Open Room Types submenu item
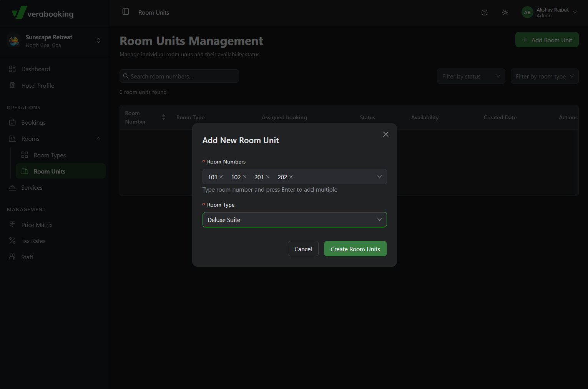Viewport: 588px width, 389px height. [61, 155]
